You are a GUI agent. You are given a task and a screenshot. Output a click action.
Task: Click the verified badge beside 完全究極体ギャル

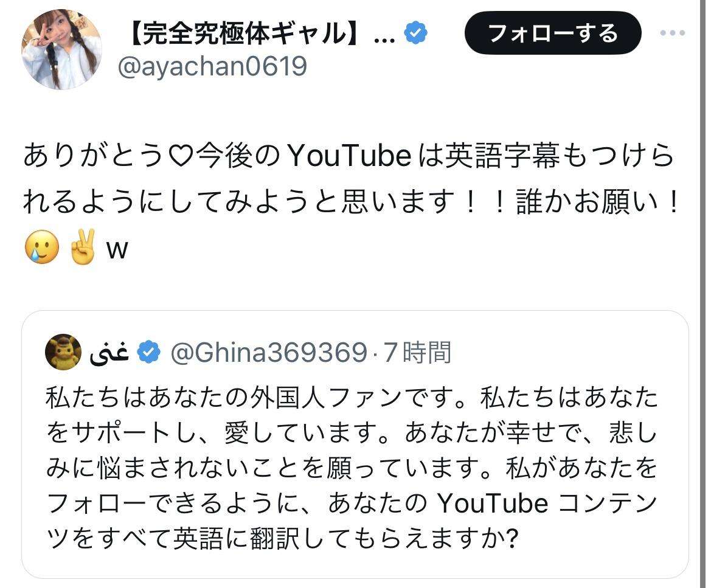pos(416,33)
